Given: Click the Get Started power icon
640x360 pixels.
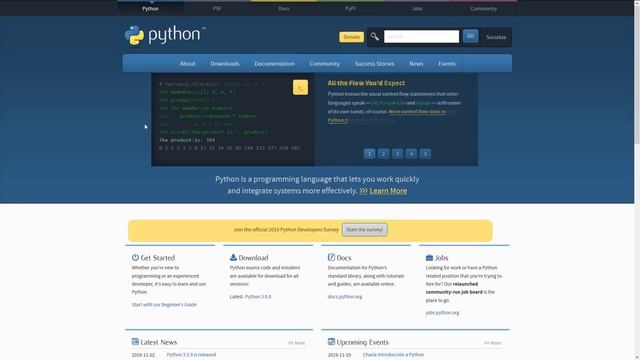Looking at the screenshot, I should tap(135, 257).
